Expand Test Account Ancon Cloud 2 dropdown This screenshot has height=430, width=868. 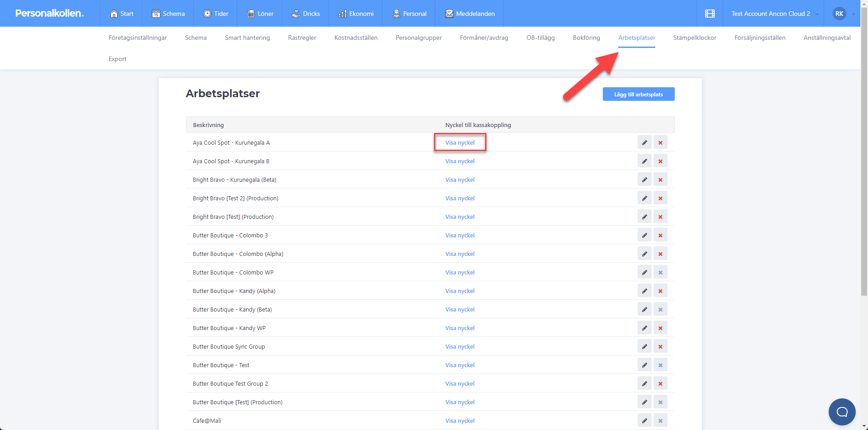[x=775, y=14]
